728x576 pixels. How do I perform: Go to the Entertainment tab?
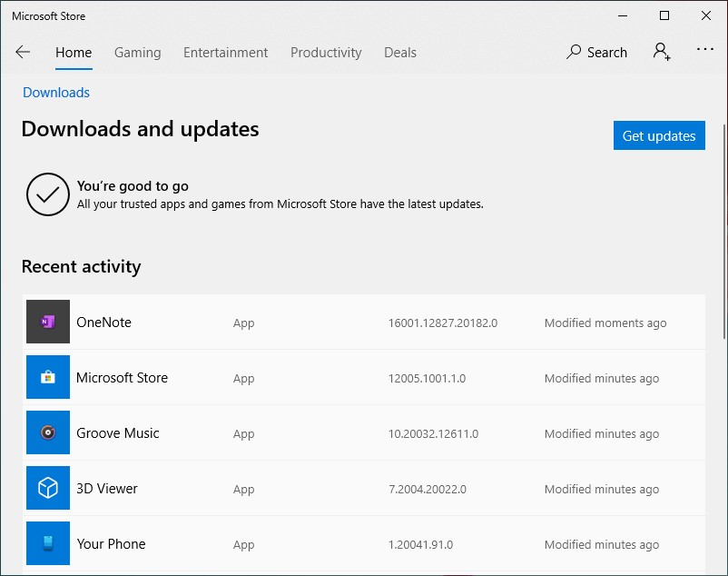point(226,53)
